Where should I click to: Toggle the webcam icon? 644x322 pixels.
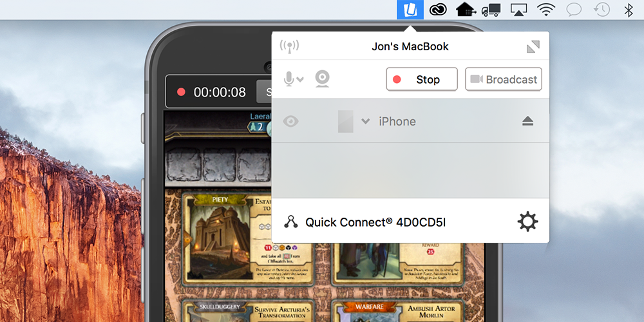[322, 79]
